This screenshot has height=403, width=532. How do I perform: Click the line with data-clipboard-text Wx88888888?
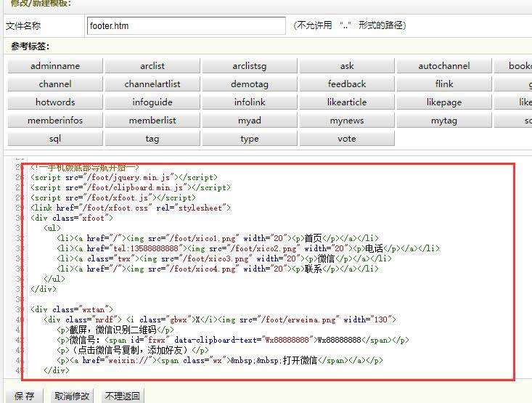click(233, 340)
